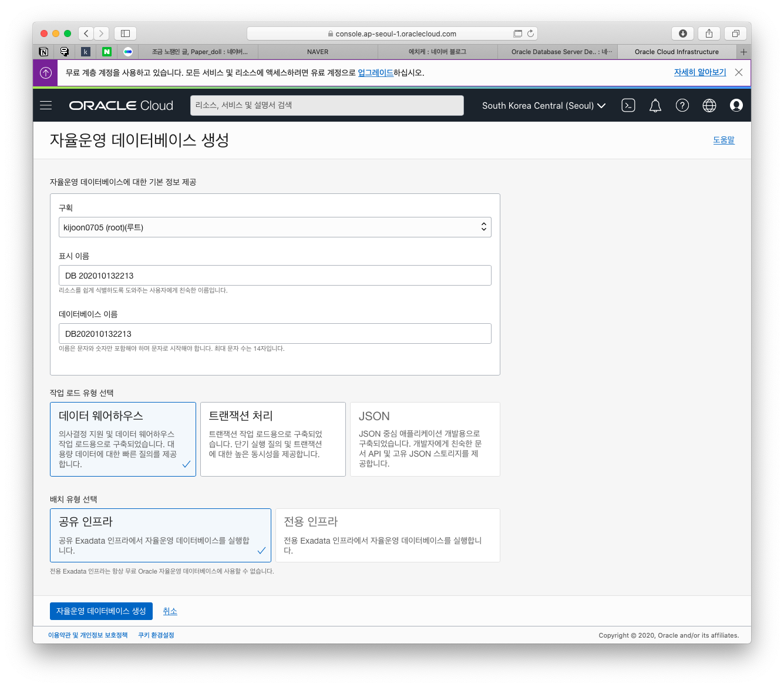
Task: Click the Safari address bar
Action: (392, 33)
